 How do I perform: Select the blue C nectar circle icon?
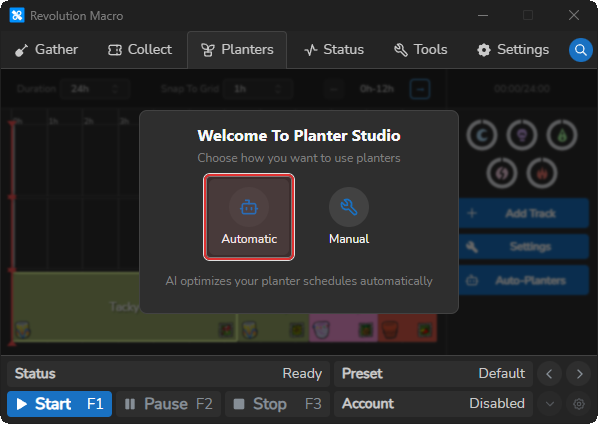click(x=482, y=135)
